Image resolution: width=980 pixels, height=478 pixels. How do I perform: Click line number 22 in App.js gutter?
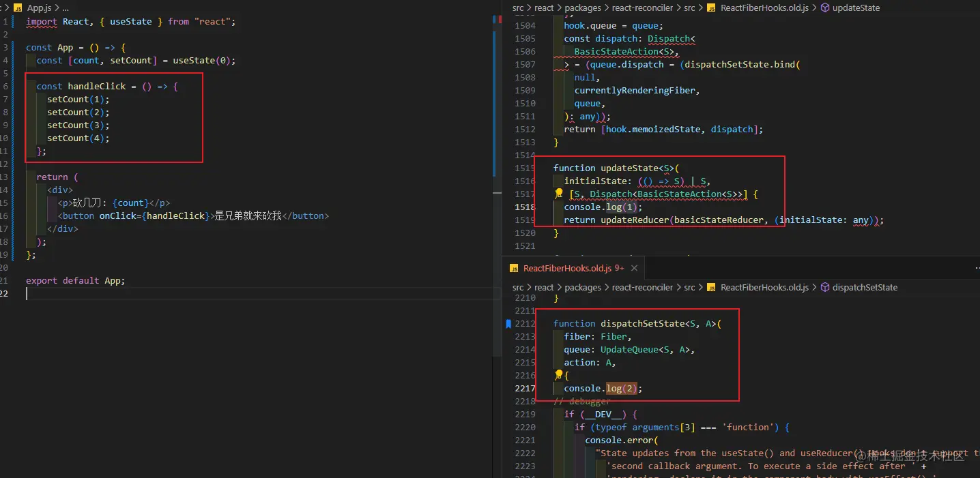pos(5,294)
